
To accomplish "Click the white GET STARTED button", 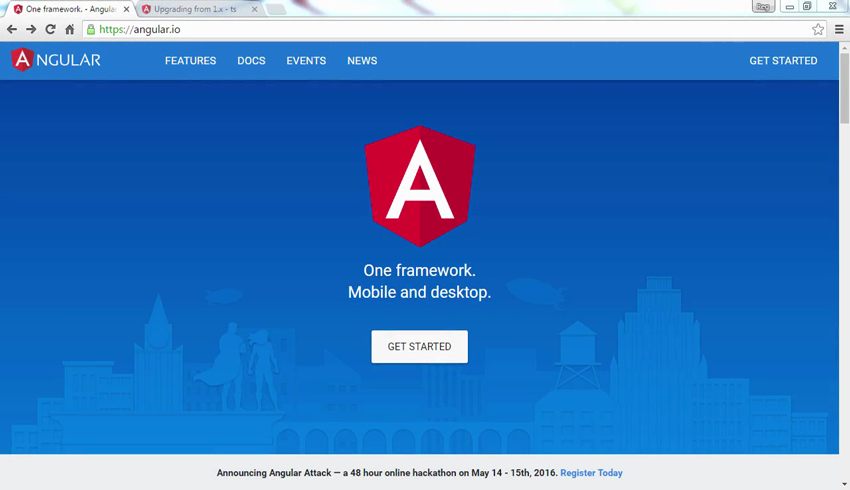I will (x=420, y=346).
